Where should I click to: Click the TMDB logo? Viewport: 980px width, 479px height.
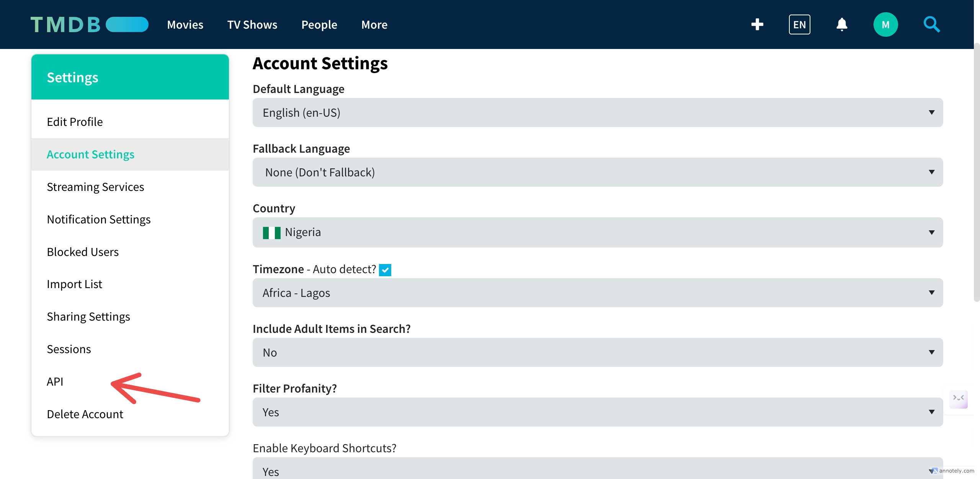[x=89, y=24]
